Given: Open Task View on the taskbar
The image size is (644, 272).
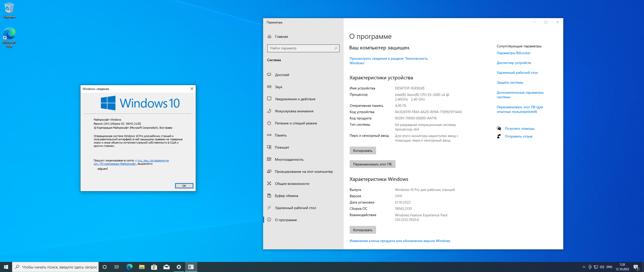Looking at the screenshot, I should [117, 267].
